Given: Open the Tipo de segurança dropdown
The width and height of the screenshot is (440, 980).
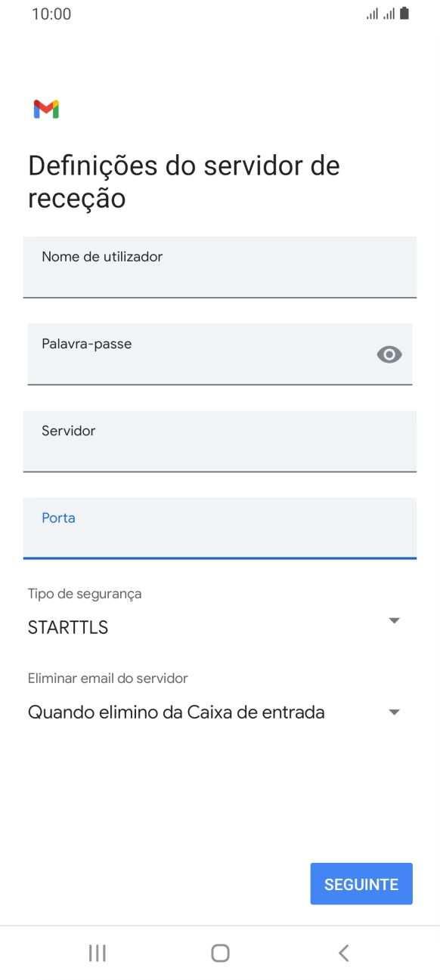Looking at the screenshot, I should coord(394,620).
